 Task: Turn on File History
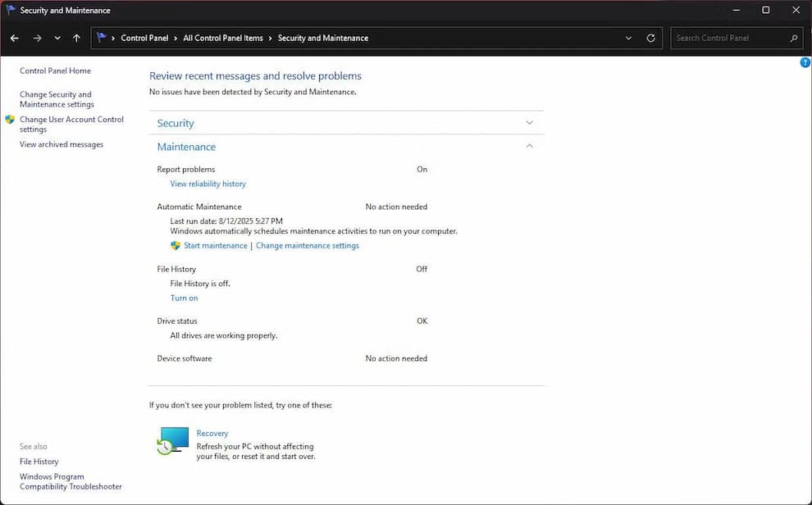pos(184,298)
